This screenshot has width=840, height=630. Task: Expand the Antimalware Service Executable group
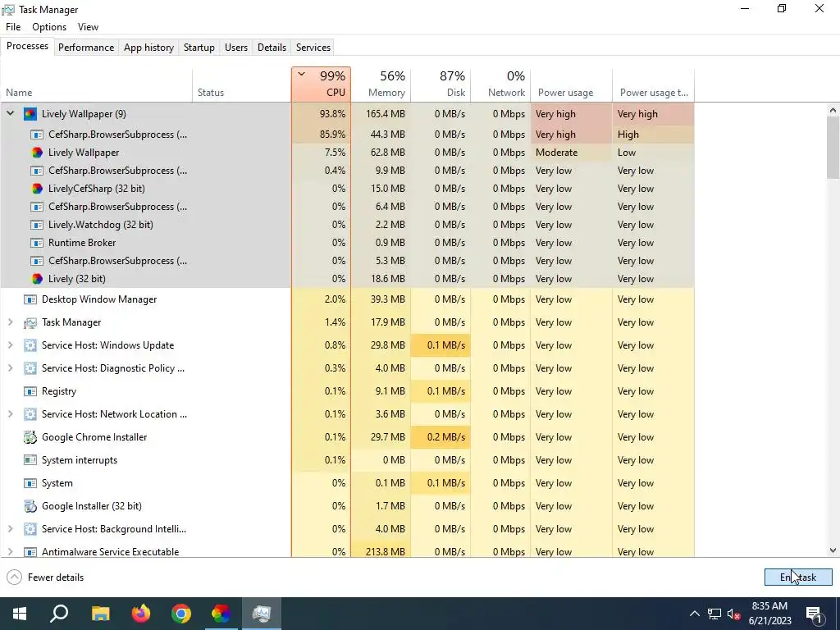coord(10,552)
